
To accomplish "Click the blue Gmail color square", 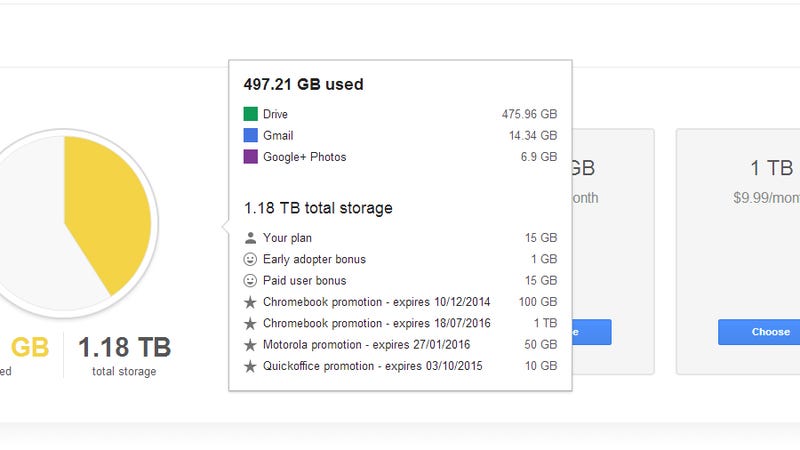I will pos(251,135).
